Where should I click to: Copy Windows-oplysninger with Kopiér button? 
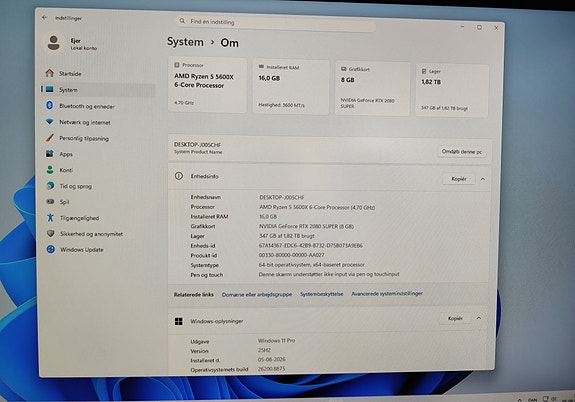[455, 318]
